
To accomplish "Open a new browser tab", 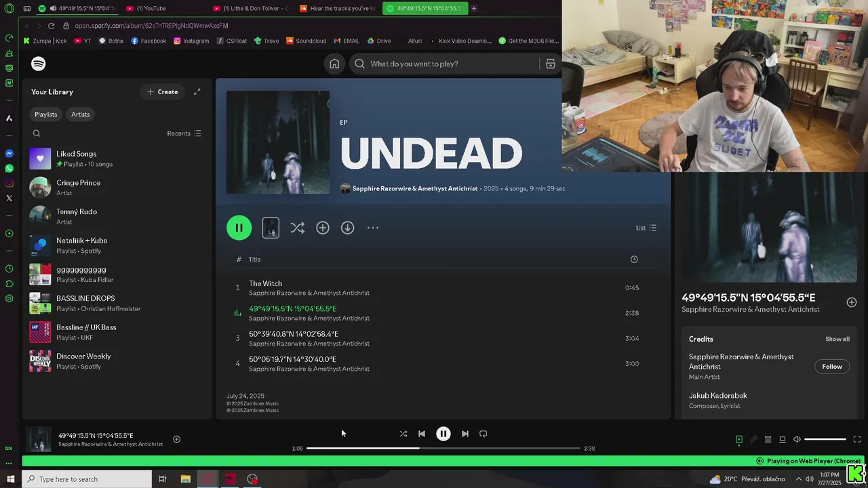I will 474,8.
